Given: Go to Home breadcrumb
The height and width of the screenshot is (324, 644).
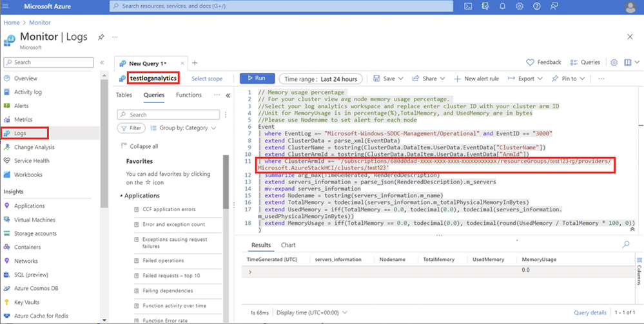Looking at the screenshot, I should coord(12,23).
